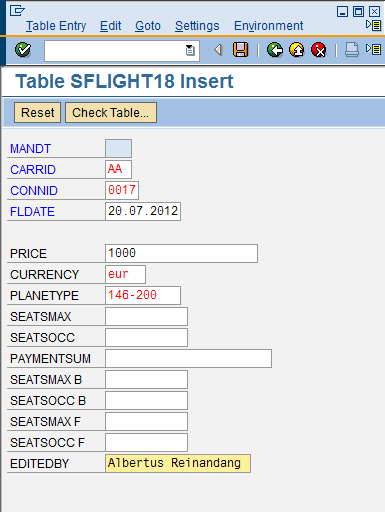Cancel with the red X icon

[x=319, y=50]
